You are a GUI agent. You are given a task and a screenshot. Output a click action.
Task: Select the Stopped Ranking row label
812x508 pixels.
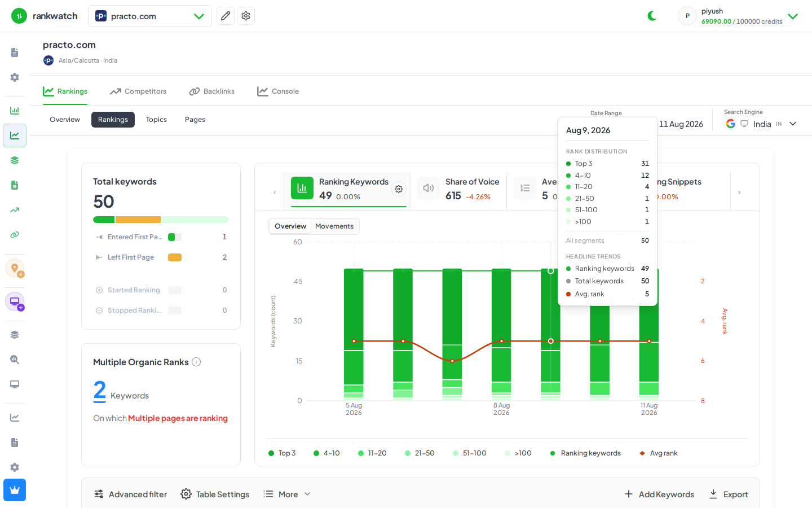(134, 310)
